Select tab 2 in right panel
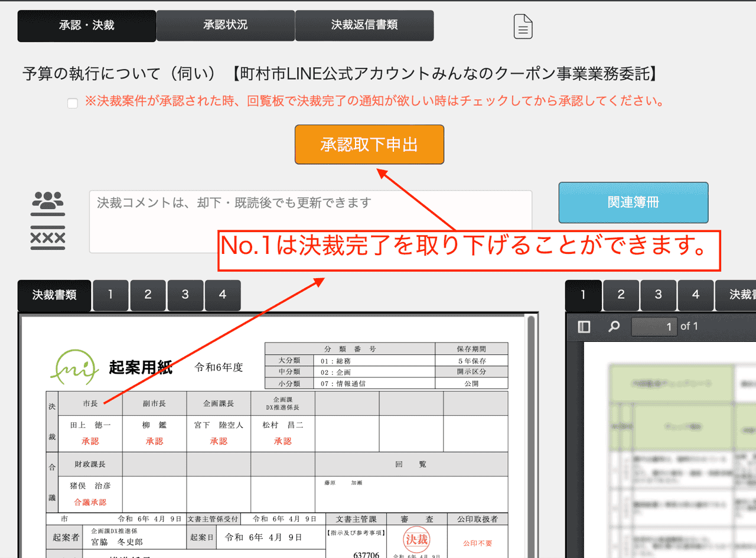 pyautogui.click(x=621, y=295)
